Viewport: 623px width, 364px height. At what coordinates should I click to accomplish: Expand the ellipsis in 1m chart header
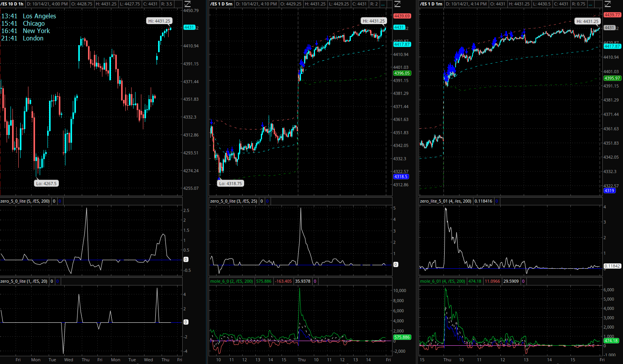click(x=591, y=4)
